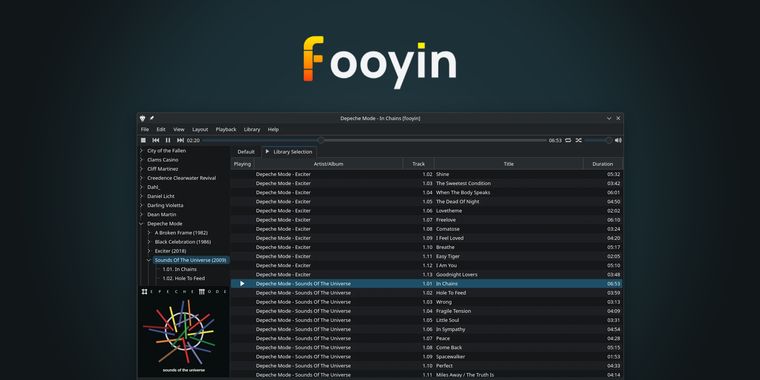Click the elapsed time 02:20 label

coord(193,141)
